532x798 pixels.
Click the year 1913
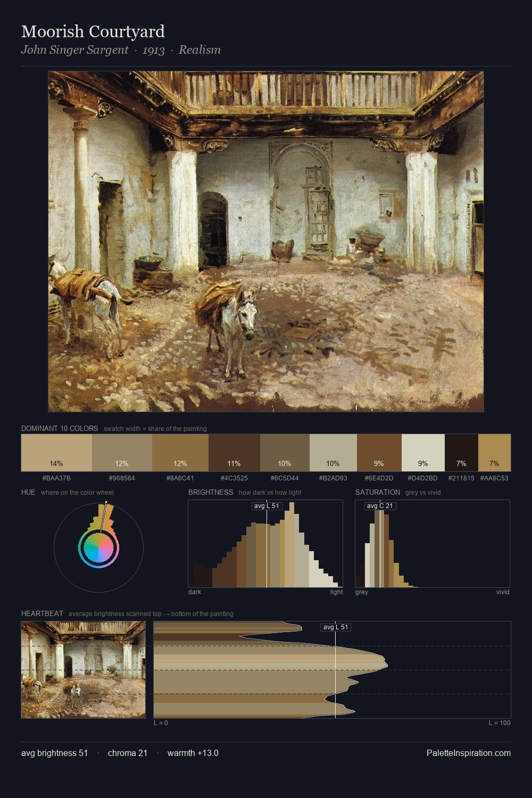coord(153,50)
